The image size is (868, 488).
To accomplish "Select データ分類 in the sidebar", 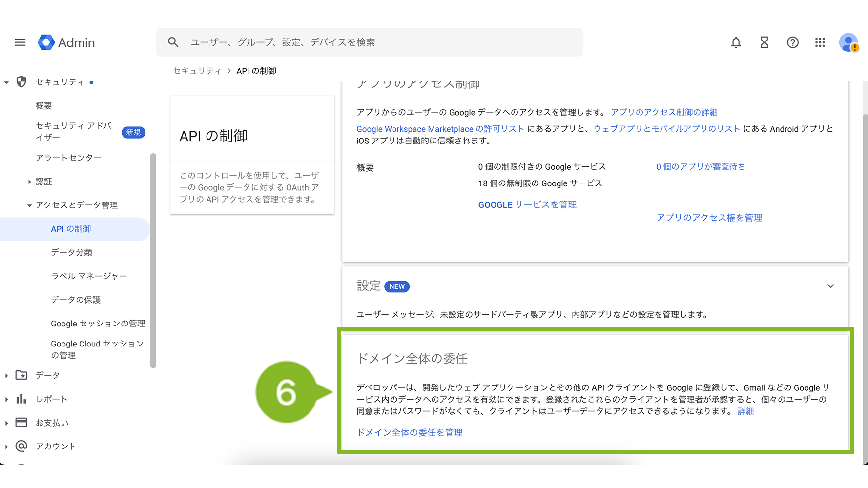I will coord(72,252).
